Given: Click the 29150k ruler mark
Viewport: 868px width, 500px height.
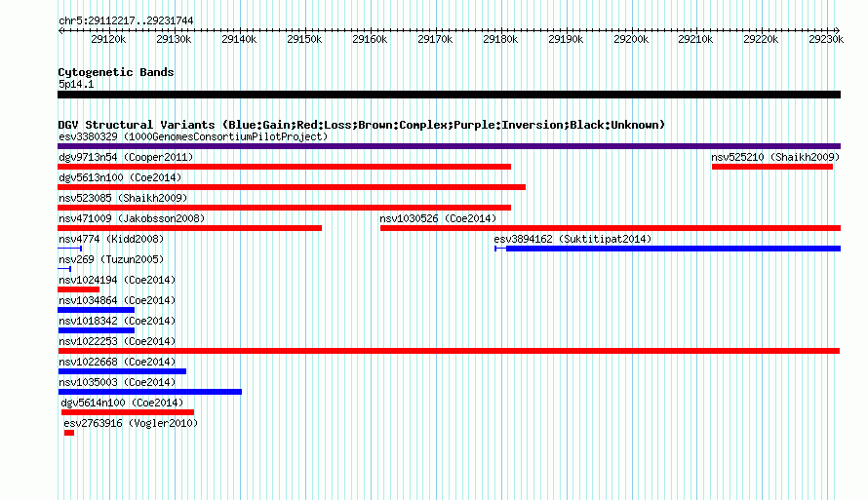Looking at the screenshot, I should (304, 39).
